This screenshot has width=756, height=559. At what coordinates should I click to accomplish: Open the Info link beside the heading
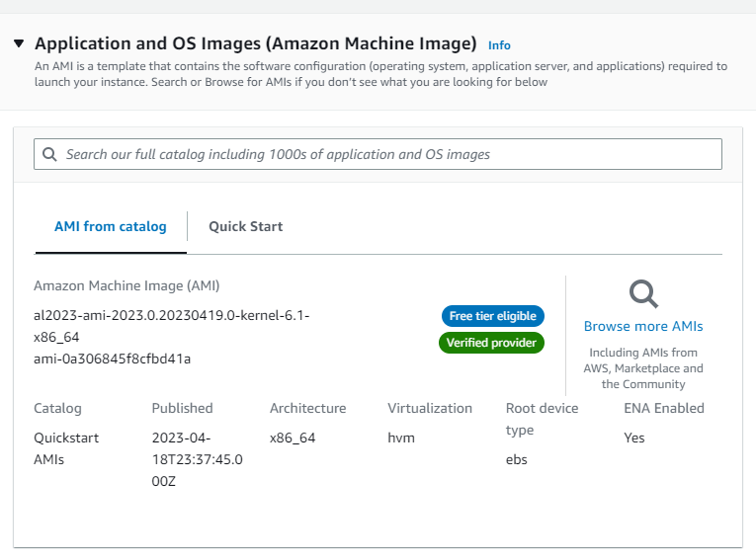(499, 45)
